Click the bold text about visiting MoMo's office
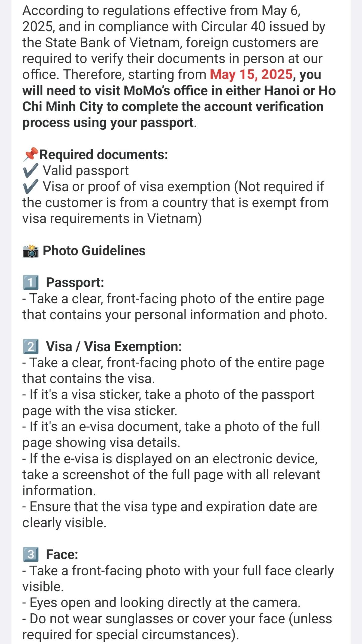 [179, 99]
